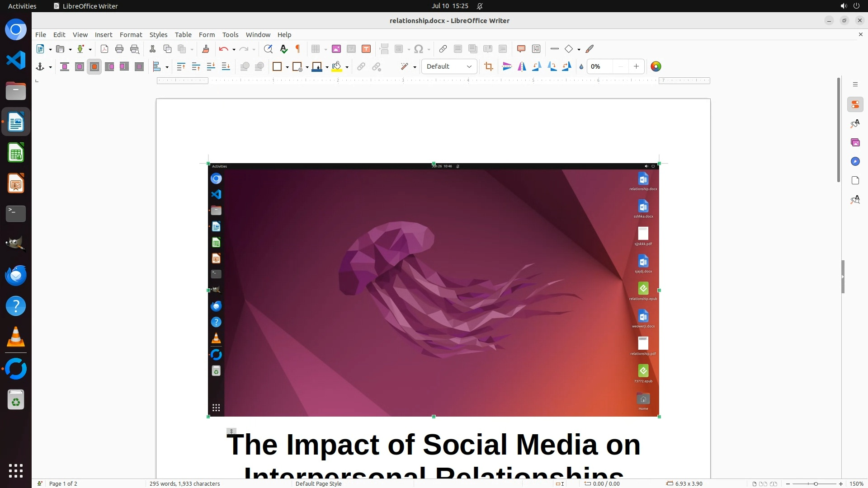Screen dimensions: 868x488
Task: Open the Format menu
Action: pyautogui.click(x=131, y=35)
